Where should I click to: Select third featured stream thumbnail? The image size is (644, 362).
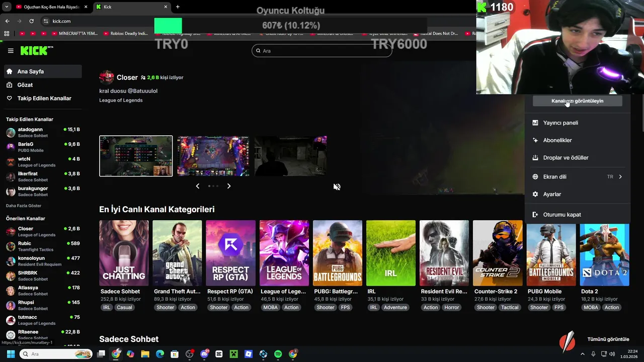[290, 156]
